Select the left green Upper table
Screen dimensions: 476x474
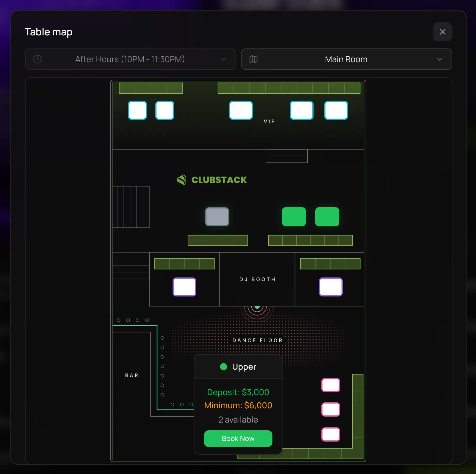coord(294,217)
